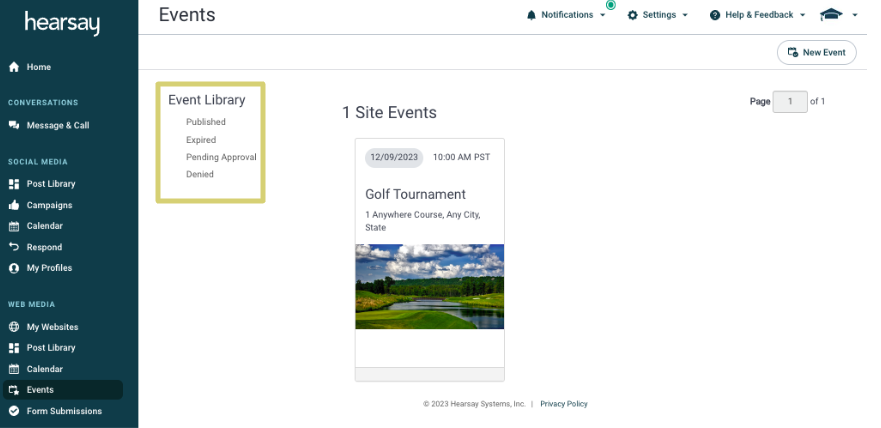Click the 12/09/2023 date badge
Screen dimensions: 881x428
394,157
